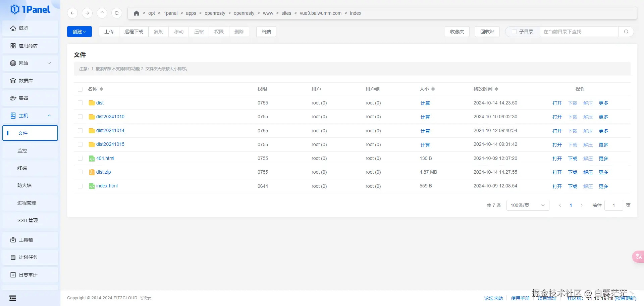Open the 创建 create dropdown
The width and height of the screenshot is (644, 306).
pyautogui.click(x=79, y=32)
